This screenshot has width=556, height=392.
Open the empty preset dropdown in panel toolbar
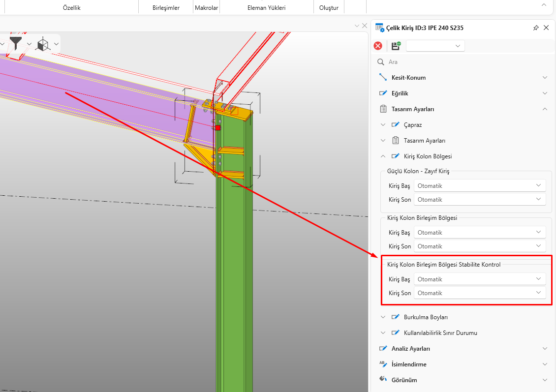pyautogui.click(x=435, y=46)
